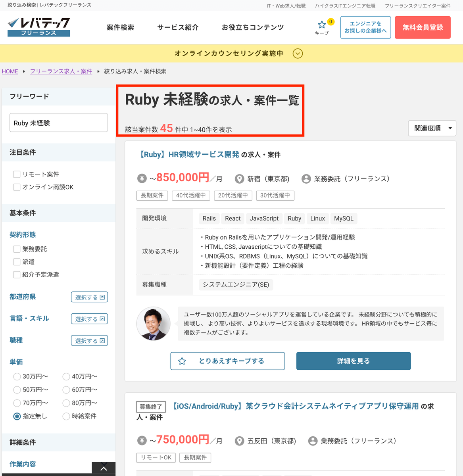Open 【Ruby】HR領域サービス開発 listing title

click(188, 154)
